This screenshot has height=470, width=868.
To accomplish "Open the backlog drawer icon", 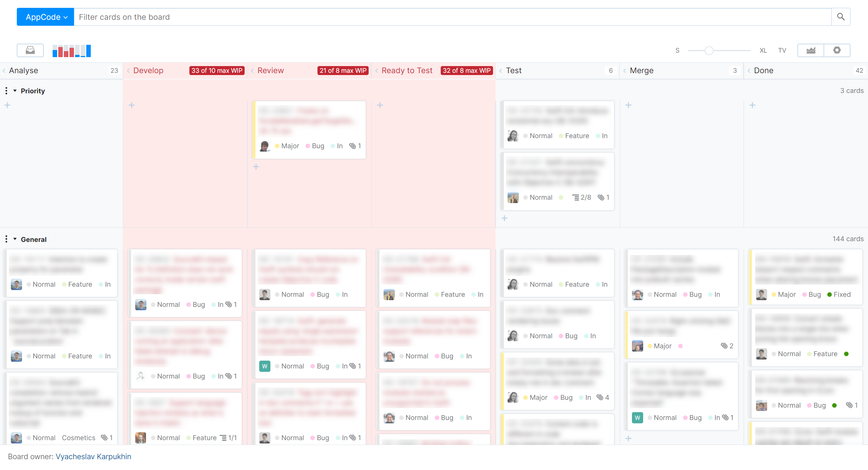I will click(x=30, y=50).
